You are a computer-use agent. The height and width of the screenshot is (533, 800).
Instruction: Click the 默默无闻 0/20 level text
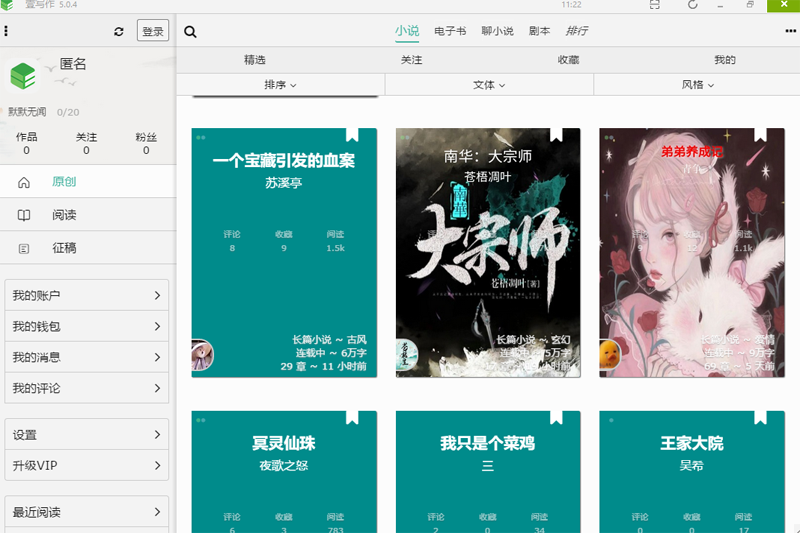[x=43, y=112]
